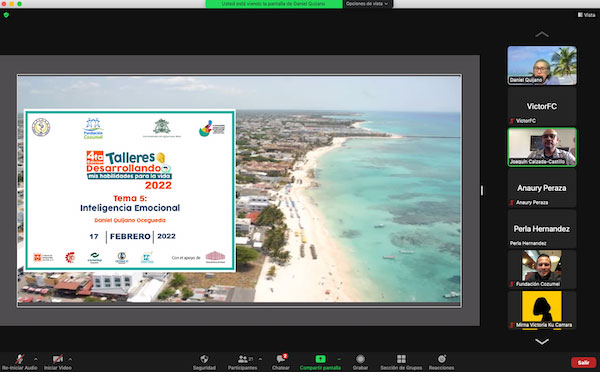Click the Grabar record icon
The width and height of the screenshot is (600, 372).
(360, 359)
